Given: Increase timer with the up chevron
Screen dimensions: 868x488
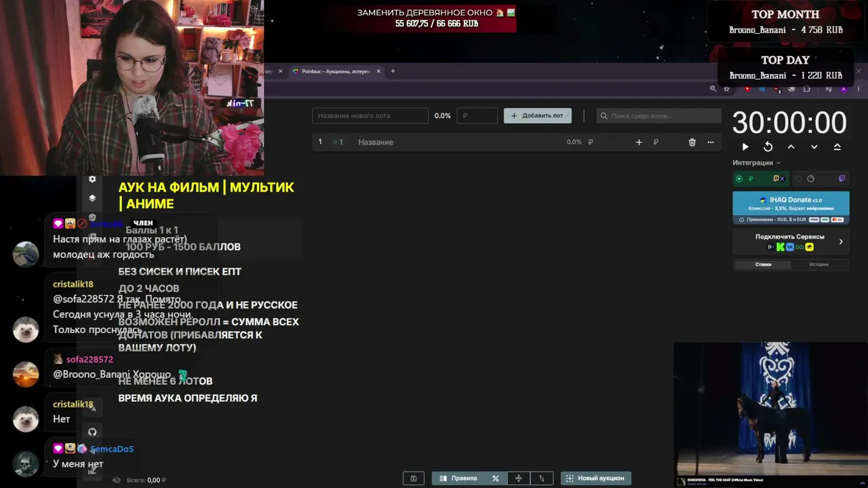Looking at the screenshot, I should (x=791, y=146).
